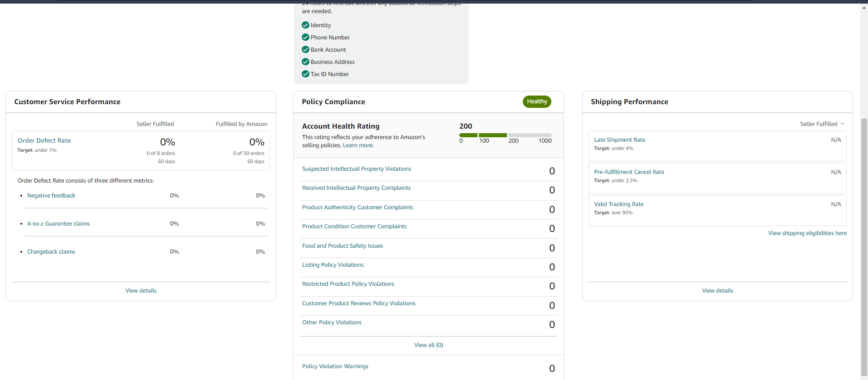Click the Fulfilled by Amazon 0% defect rate value
This screenshot has height=380, width=868.
[257, 142]
